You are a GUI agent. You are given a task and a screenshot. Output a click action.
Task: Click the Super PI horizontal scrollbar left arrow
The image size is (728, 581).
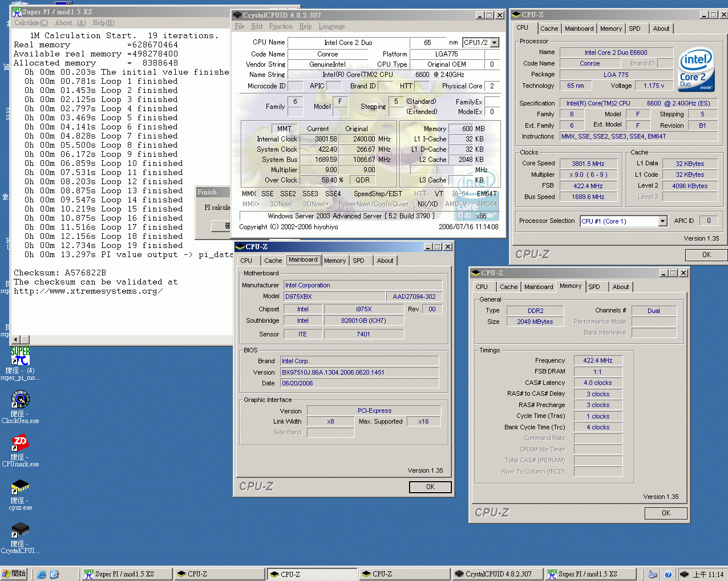[x=16, y=339]
